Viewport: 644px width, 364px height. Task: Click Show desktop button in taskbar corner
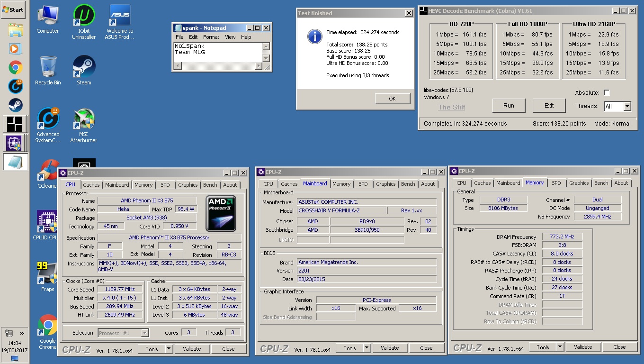click(15, 359)
